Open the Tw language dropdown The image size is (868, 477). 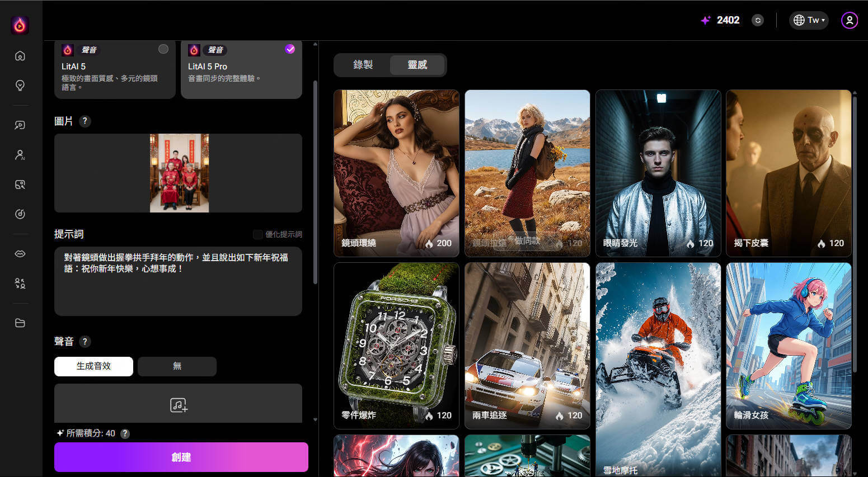click(809, 21)
